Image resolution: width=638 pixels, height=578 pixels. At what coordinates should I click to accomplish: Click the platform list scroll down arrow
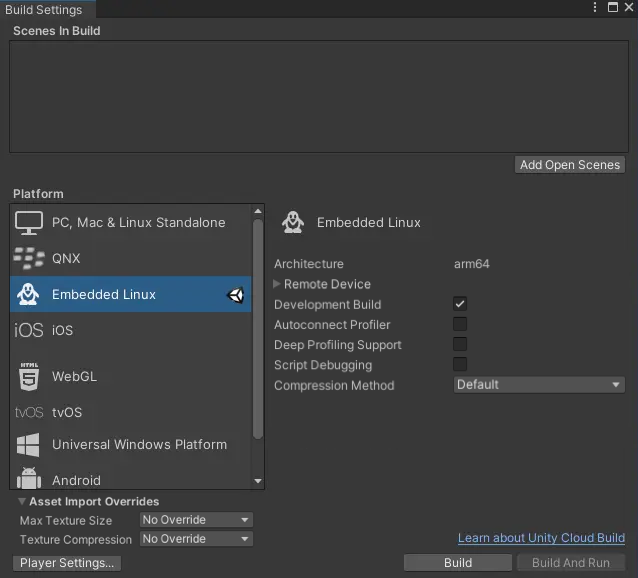coord(258,481)
